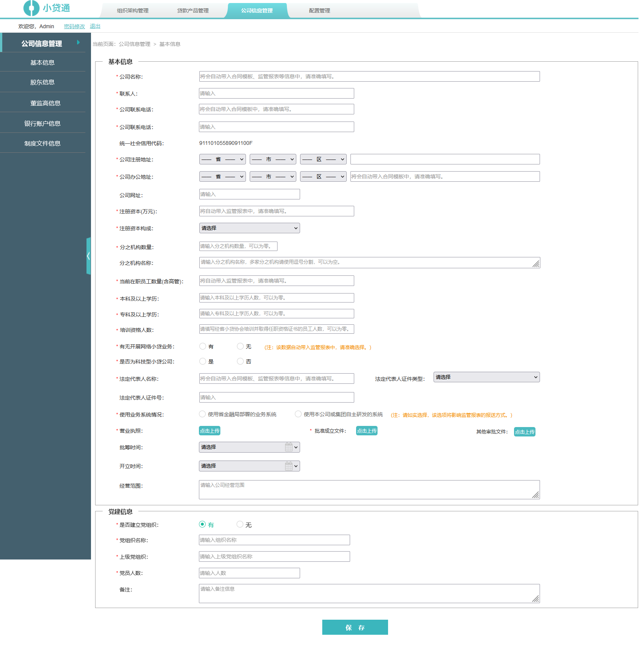Switch to 公司信息管理 tab
This screenshot has height=672, width=640.
pyautogui.click(x=257, y=11)
